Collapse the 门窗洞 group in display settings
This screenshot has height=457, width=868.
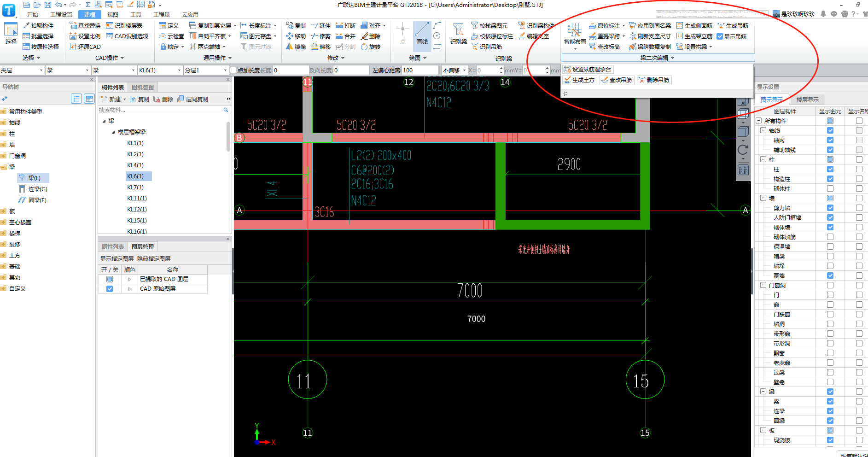click(763, 285)
